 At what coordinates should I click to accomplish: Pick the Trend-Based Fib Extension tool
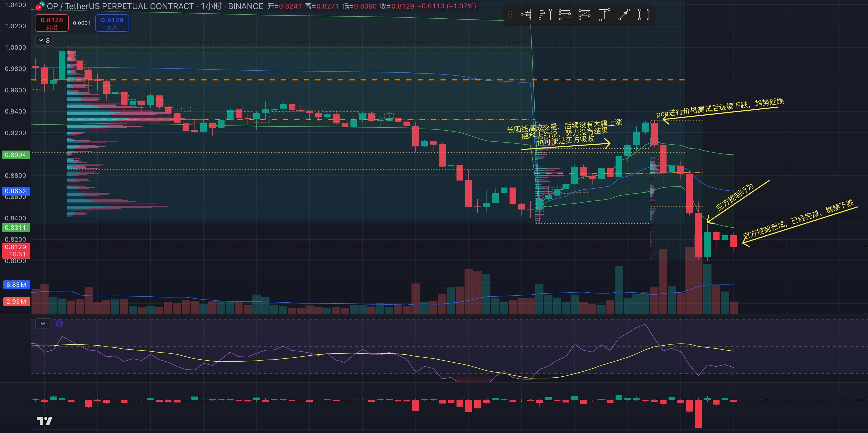(x=584, y=14)
